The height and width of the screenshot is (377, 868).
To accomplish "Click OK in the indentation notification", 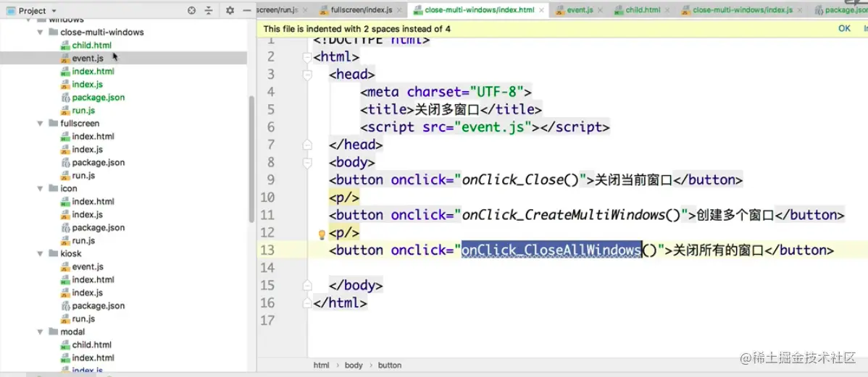I will 844,29.
